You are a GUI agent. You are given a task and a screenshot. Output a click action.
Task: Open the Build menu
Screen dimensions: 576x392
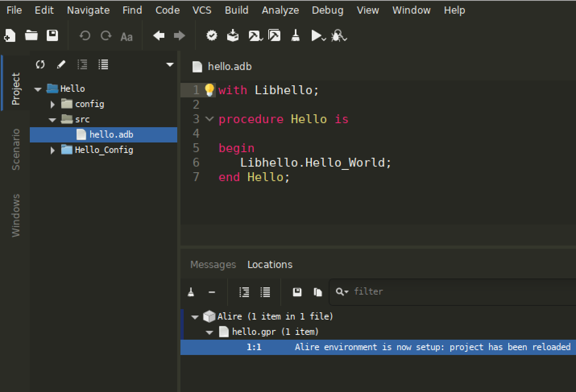[236, 10]
